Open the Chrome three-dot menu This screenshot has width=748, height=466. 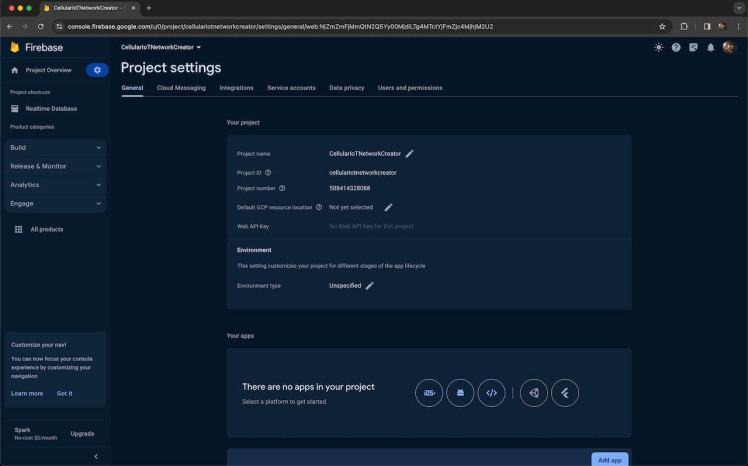click(x=738, y=27)
